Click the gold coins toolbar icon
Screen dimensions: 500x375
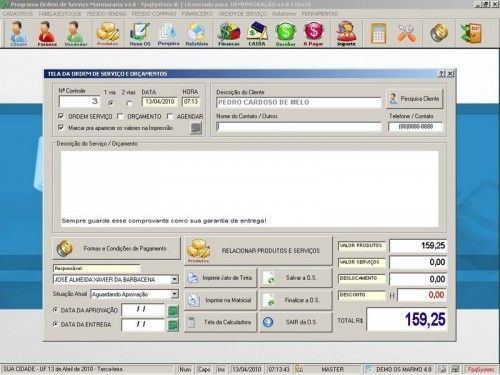(x=439, y=33)
